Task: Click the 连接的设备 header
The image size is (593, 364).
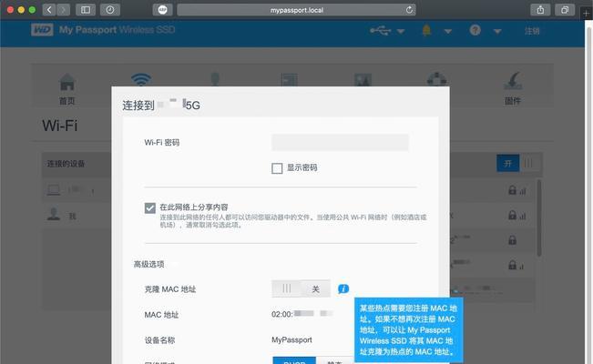Action: pyautogui.click(x=66, y=164)
